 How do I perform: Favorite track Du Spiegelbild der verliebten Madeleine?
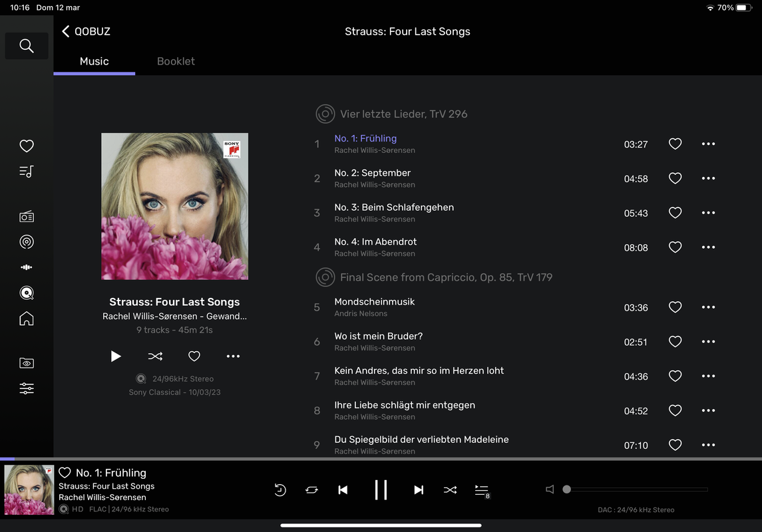pyautogui.click(x=675, y=445)
